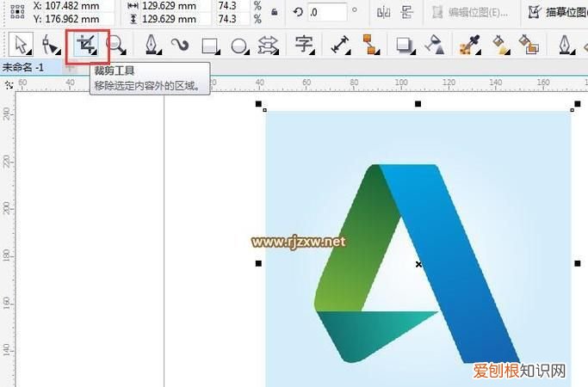The image size is (588, 387).
Task: Switch to the 未命名 -1 document tab
Action: point(24,67)
